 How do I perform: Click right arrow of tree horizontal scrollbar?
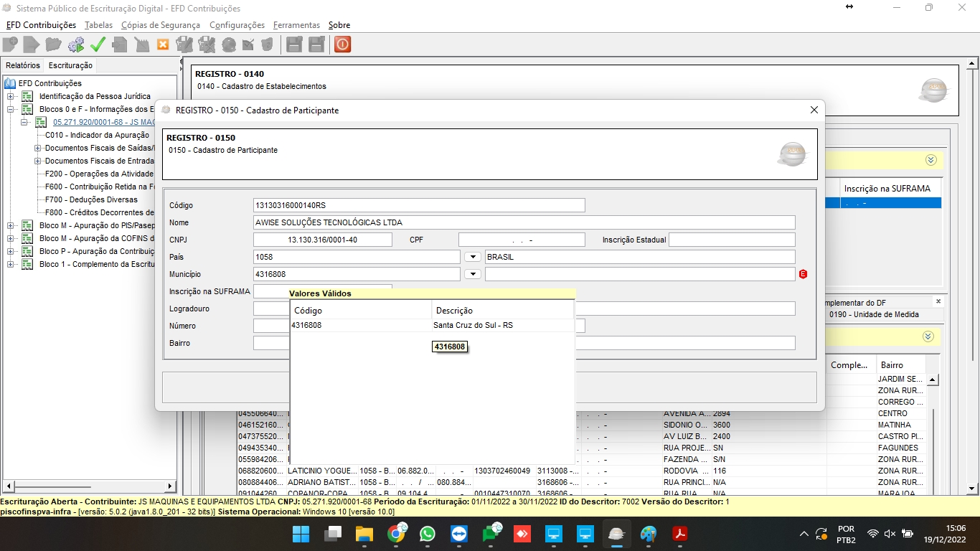(171, 486)
